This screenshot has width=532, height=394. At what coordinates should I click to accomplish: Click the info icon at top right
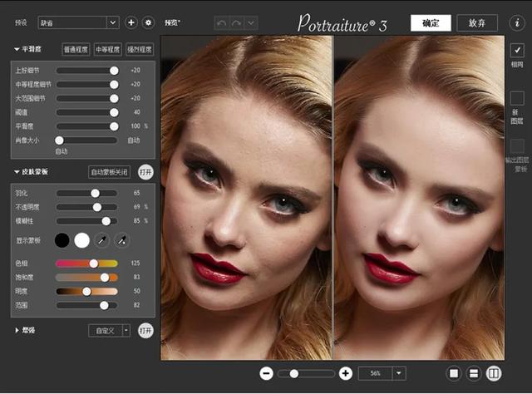(515, 22)
